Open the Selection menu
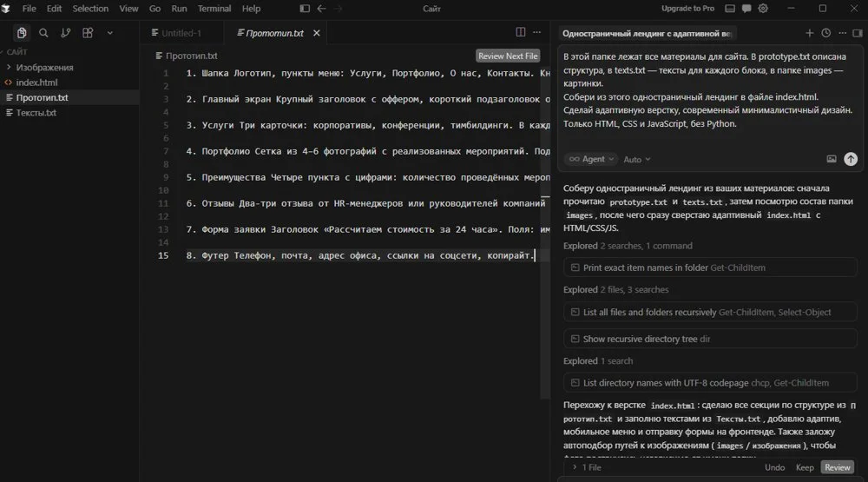 90,9
